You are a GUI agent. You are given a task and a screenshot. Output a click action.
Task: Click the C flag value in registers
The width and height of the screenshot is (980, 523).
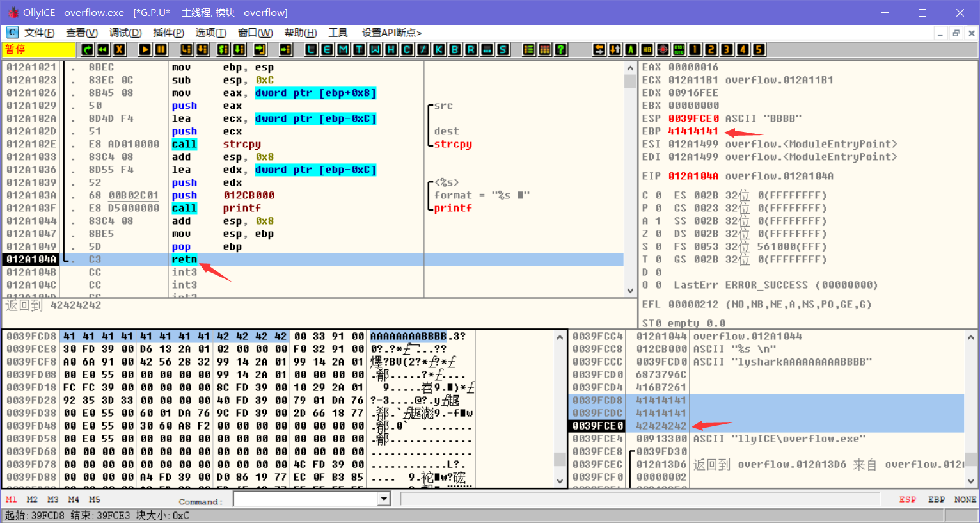658,195
